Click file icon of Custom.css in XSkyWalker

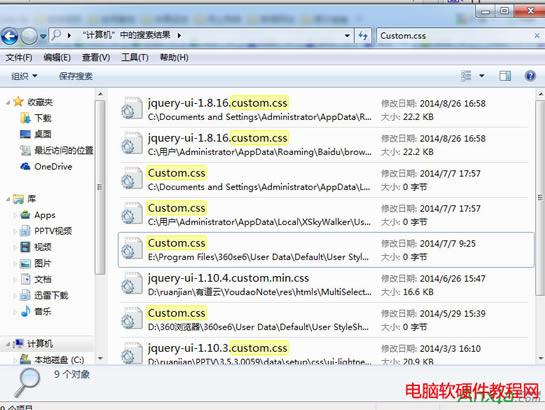[x=132, y=213]
